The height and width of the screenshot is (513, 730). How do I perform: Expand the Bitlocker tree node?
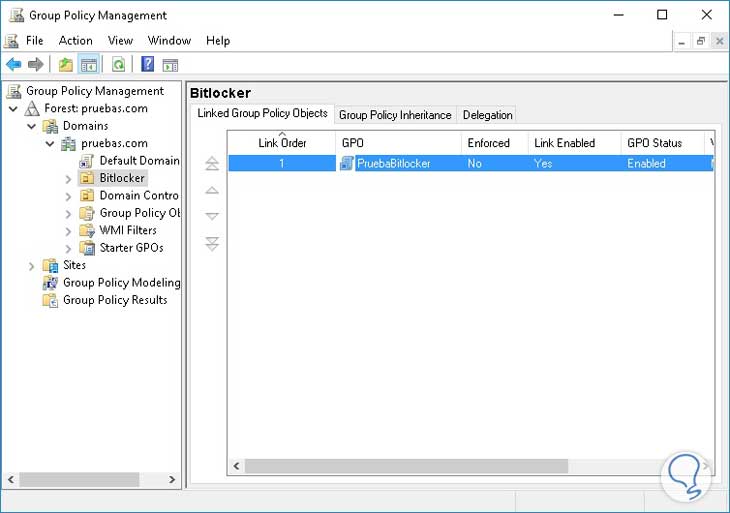(x=68, y=179)
